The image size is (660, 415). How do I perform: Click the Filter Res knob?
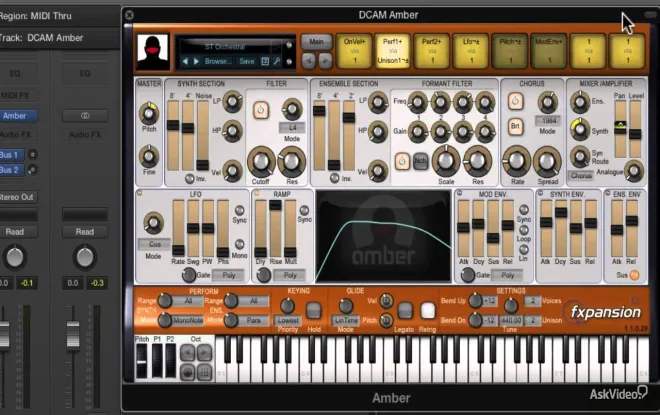[x=291, y=162]
